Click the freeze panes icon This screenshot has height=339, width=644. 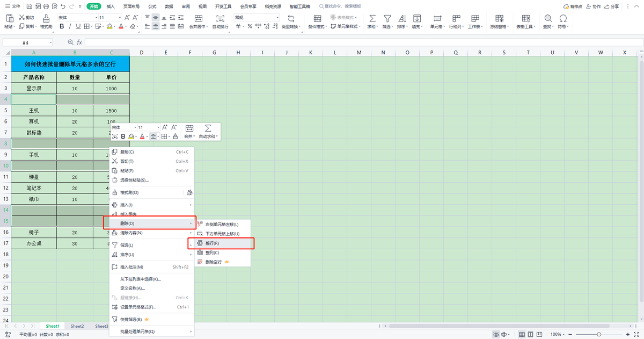pos(497,18)
